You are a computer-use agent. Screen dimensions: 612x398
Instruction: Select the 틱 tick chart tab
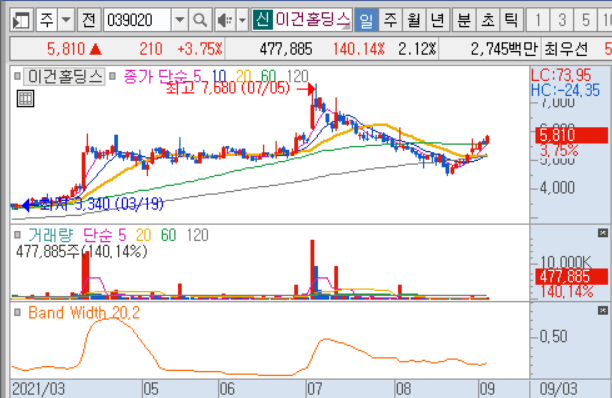click(511, 20)
